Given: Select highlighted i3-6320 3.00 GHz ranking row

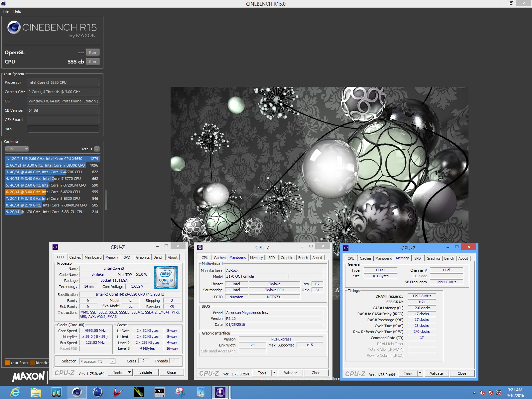Looking at the screenshot, I should 52,192.
